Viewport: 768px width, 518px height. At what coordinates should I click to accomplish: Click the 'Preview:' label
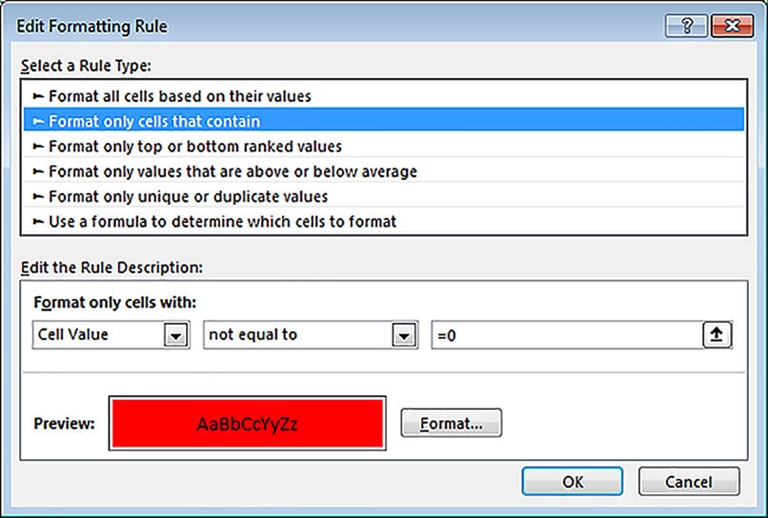pos(64,423)
